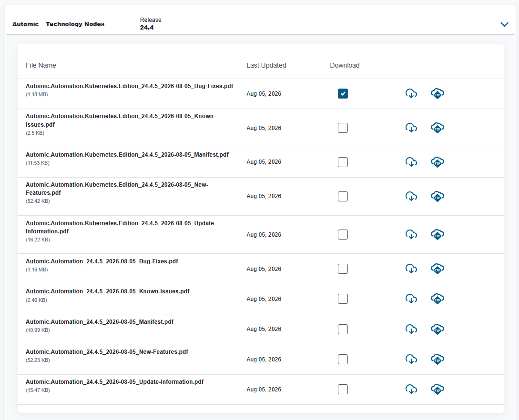The width and height of the screenshot is (519, 420).
Task: Click file name Automic.Automation.Kubernetes.Edition_24.4.5_2026-08-05_Bug-Fixes.pdf
Action: tap(130, 86)
